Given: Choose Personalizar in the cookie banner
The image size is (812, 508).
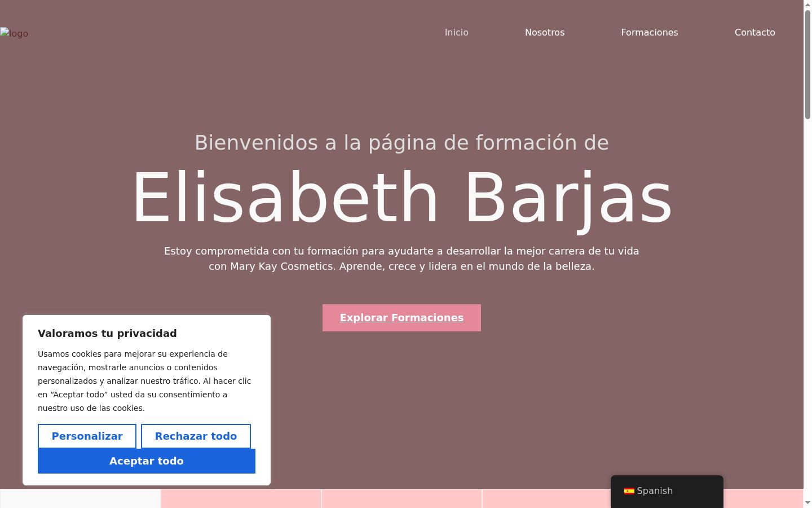Looking at the screenshot, I should pyautogui.click(x=87, y=436).
